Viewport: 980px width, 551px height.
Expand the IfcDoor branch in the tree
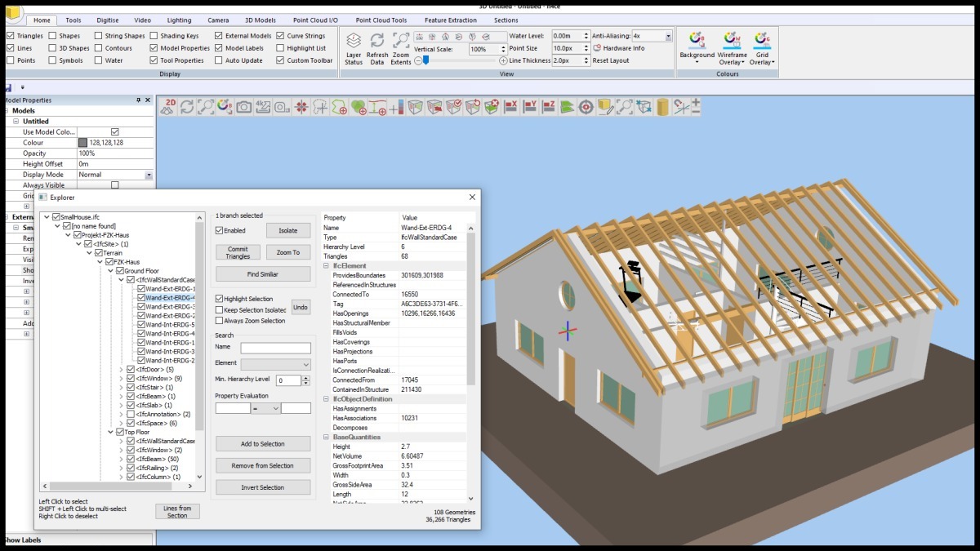pyautogui.click(x=121, y=369)
